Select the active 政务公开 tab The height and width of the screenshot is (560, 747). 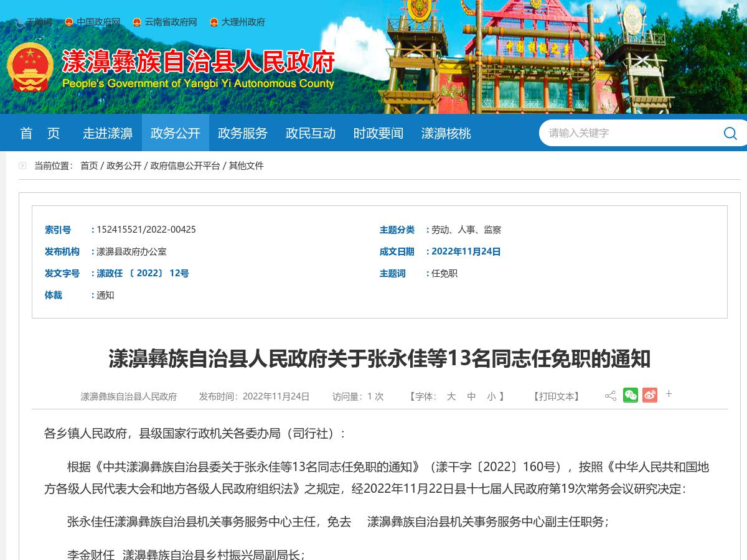[175, 133]
